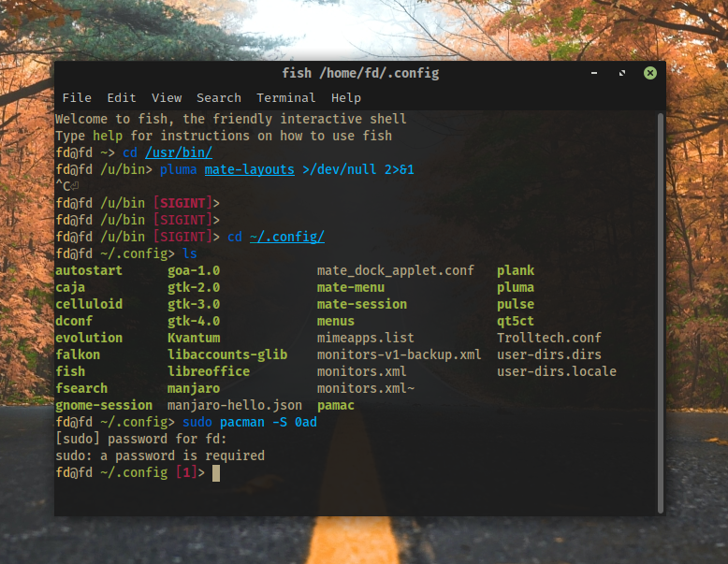Screen dimensions: 728x564
Task: Click the underlined /usr/bin/ path
Action: click(179, 152)
